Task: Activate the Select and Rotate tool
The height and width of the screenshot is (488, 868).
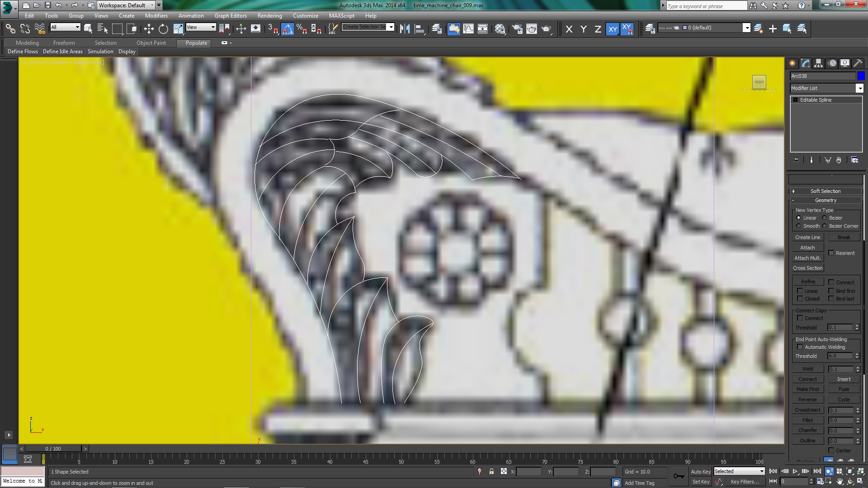Action: (x=163, y=29)
